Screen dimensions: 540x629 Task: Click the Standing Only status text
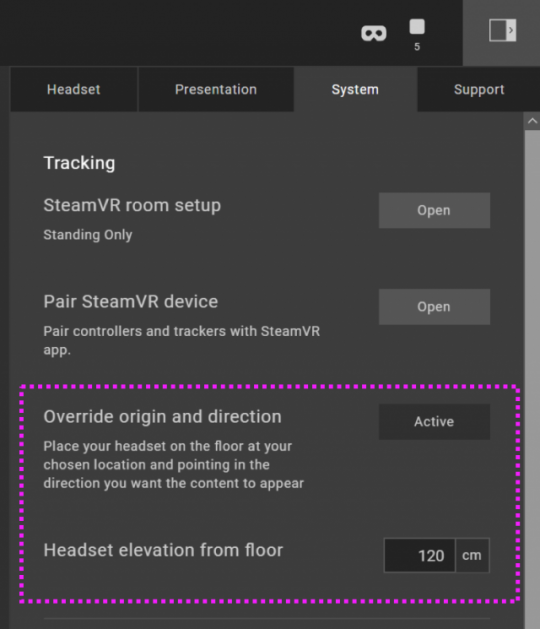[x=88, y=235]
